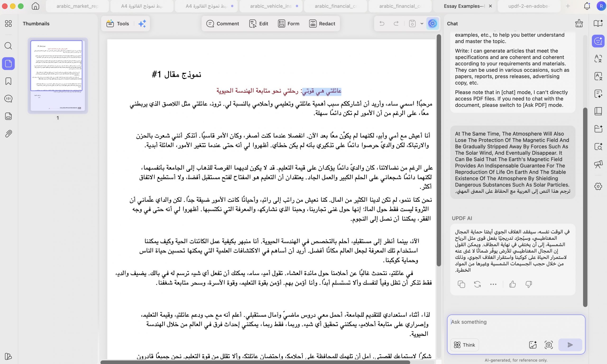The width and height of the screenshot is (607, 364).
Task: Click the UPDF AI label in chat
Action: point(462,218)
